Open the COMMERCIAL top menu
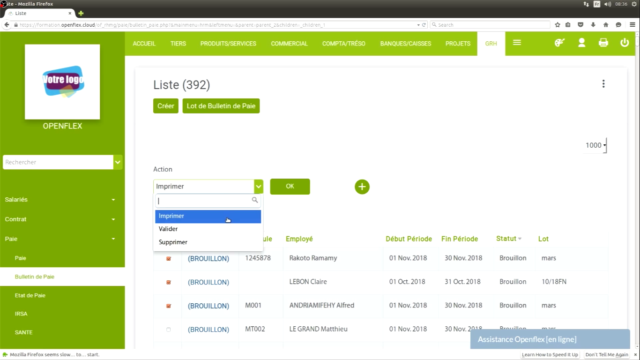The image size is (640, 360). pyautogui.click(x=289, y=44)
